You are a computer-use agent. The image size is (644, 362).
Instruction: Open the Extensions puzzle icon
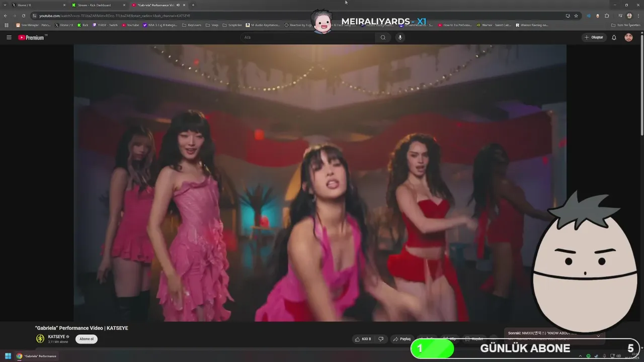[607, 16]
